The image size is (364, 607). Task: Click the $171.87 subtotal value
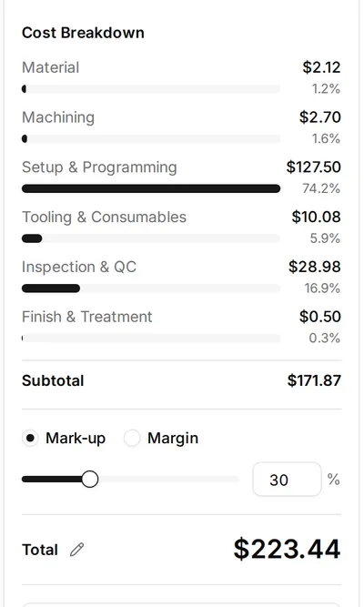click(x=314, y=380)
